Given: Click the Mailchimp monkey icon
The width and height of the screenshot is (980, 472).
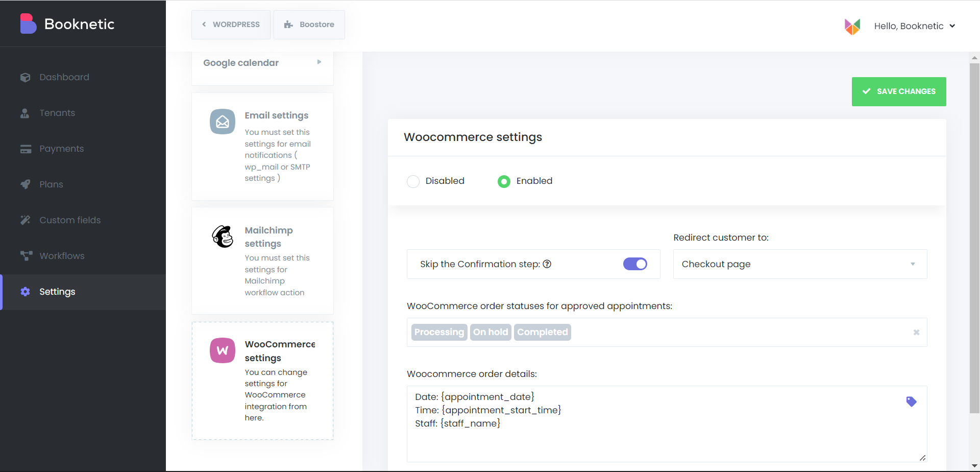Looking at the screenshot, I should point(223,237).
